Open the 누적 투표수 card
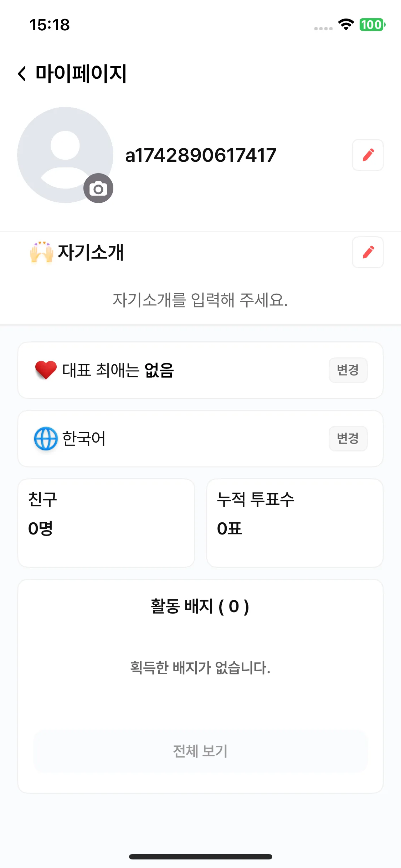This screenshot has width=401, height=868. (x=295, y=523)
